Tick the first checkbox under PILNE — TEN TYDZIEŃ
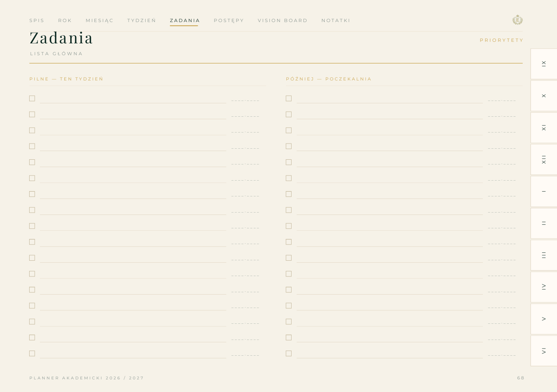 [x=32, y=98]
